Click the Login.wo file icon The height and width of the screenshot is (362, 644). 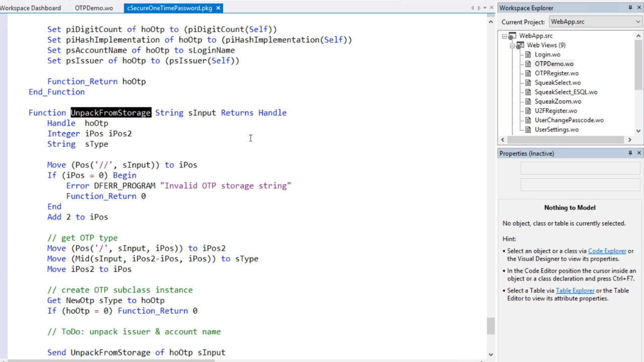coord(528,54)
